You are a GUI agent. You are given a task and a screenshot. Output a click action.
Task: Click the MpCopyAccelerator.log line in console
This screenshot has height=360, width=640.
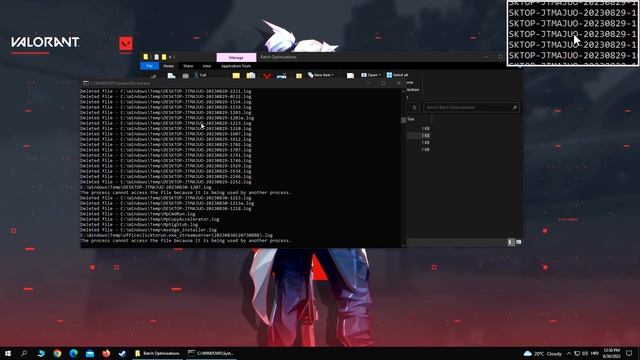(x=150, y=219)
